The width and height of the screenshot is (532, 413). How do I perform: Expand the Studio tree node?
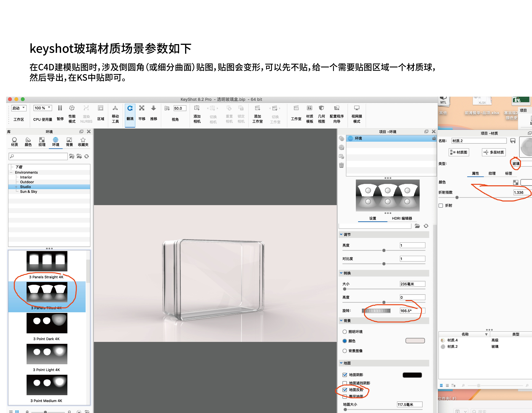[x=16, y=187]
